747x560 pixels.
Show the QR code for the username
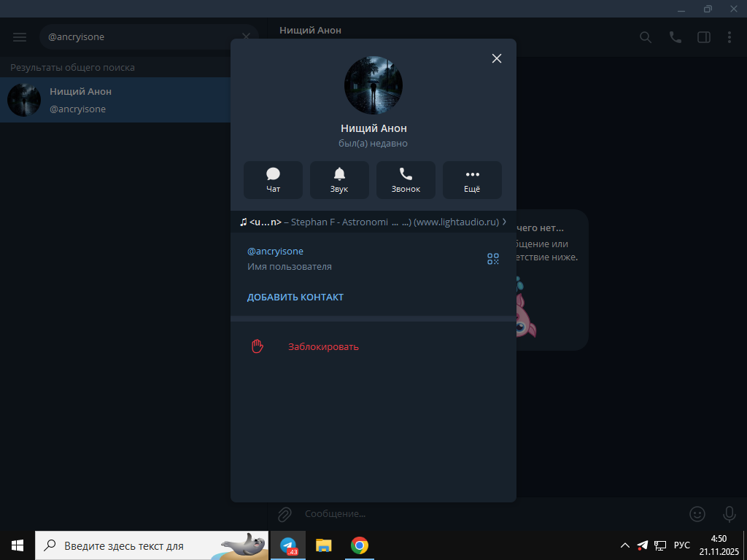(x=493, y=259)
